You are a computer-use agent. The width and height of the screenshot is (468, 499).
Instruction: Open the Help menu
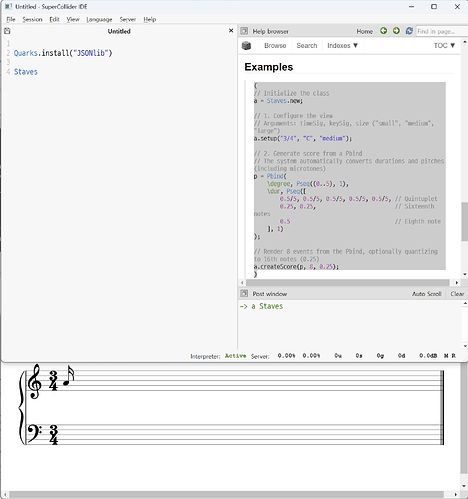150,19
